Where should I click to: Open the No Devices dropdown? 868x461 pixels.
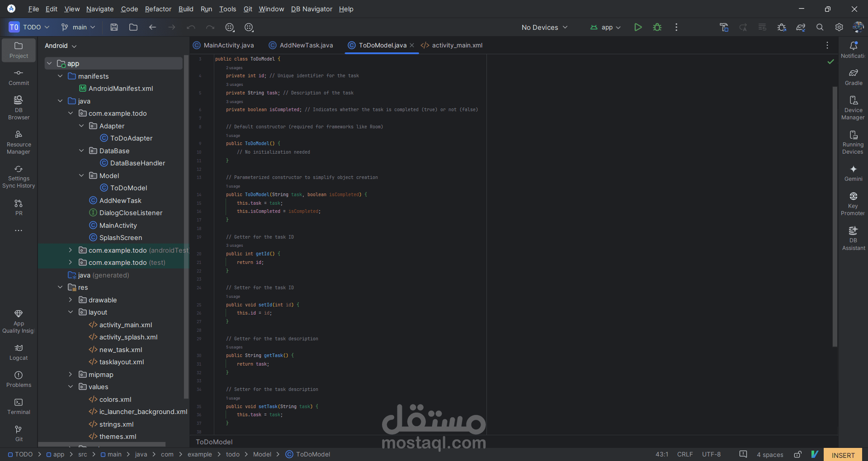[x=544, y=27]
